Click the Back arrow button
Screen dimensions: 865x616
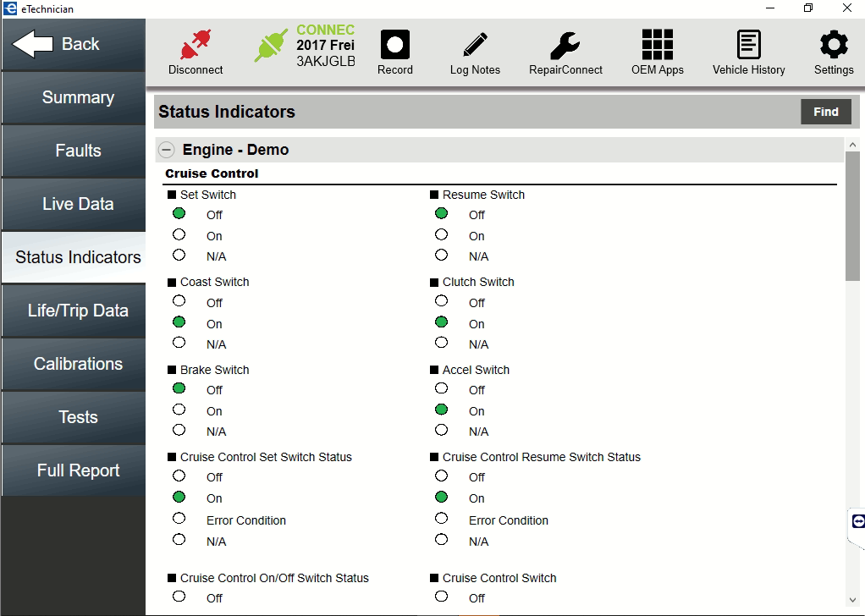[x=73, y=42]
